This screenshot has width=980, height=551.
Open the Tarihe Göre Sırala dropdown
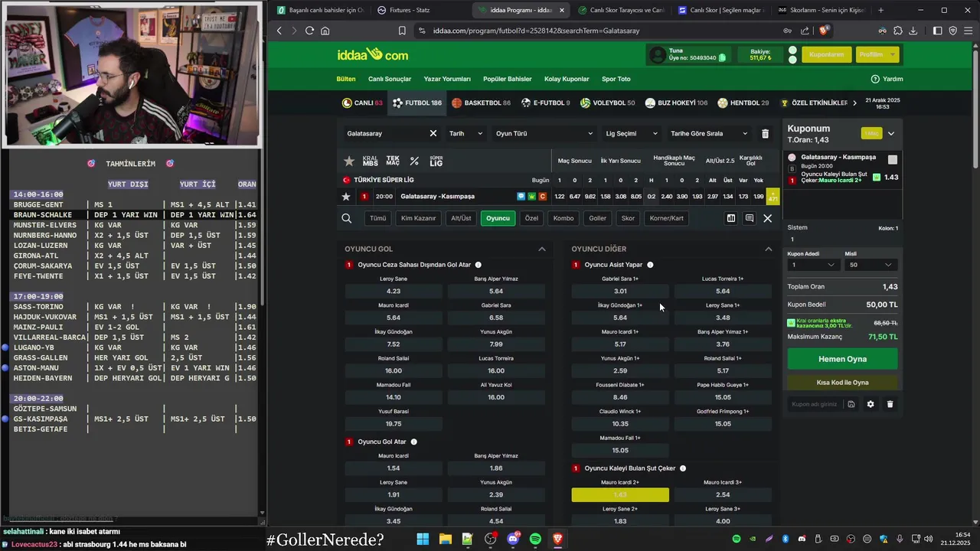coord(709,133)
